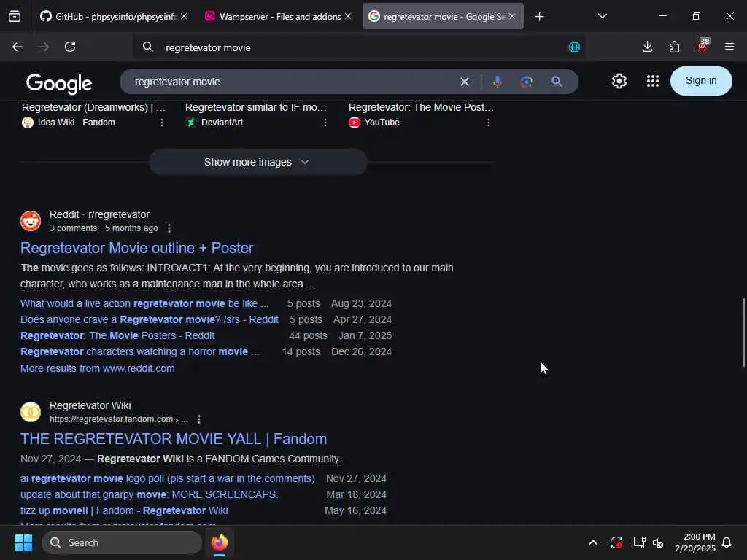Open more options for YouTube image result
Viewport: 747px width, 560px height.
click(x=488, y=122)
